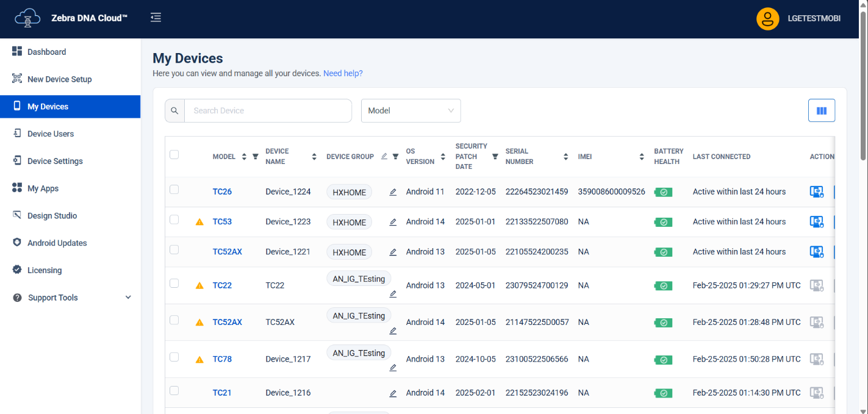Click the battery health icon for TC52AX Device_1221

(663, 252)
